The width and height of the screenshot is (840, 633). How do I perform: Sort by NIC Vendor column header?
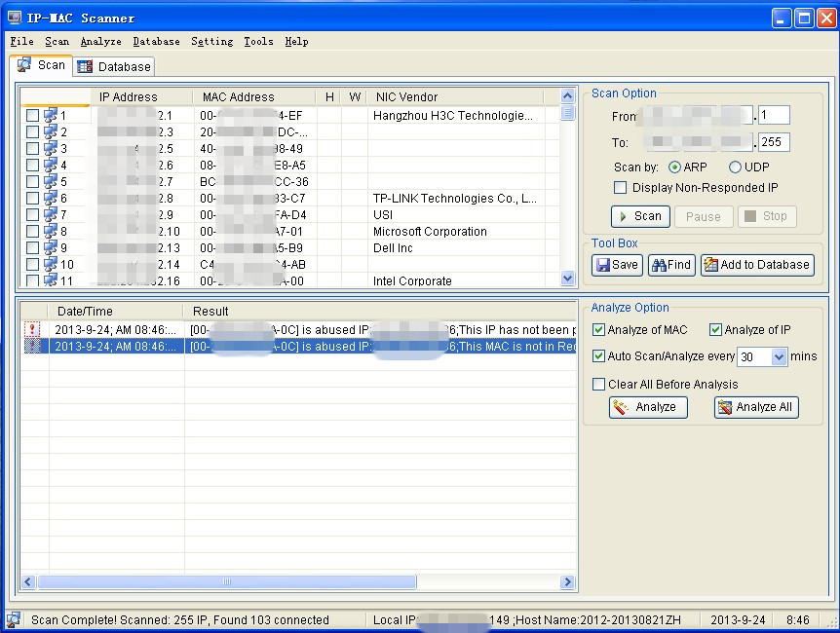point(455,97)
